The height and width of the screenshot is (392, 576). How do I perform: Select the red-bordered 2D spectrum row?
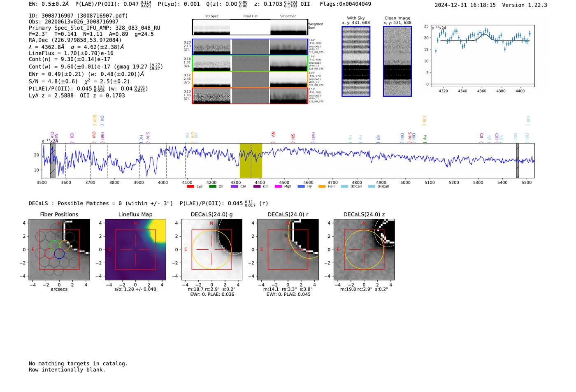[x=250, y=95]
